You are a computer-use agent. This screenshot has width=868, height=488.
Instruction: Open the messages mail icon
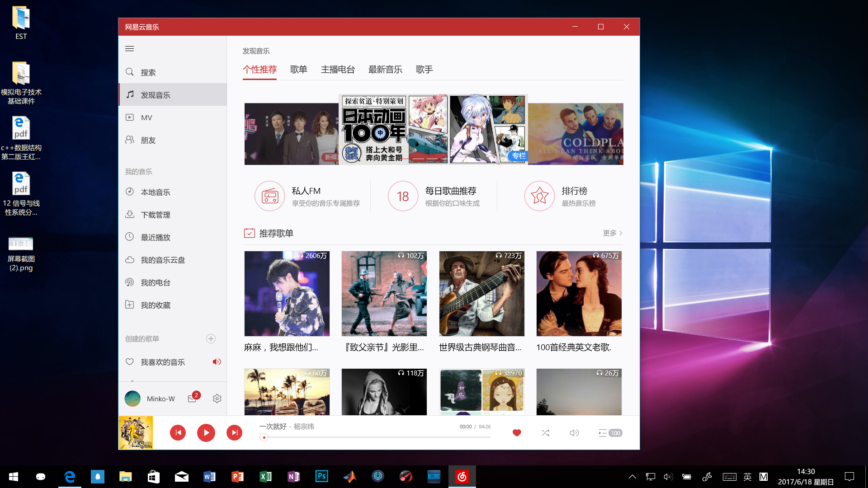point(192,399)
